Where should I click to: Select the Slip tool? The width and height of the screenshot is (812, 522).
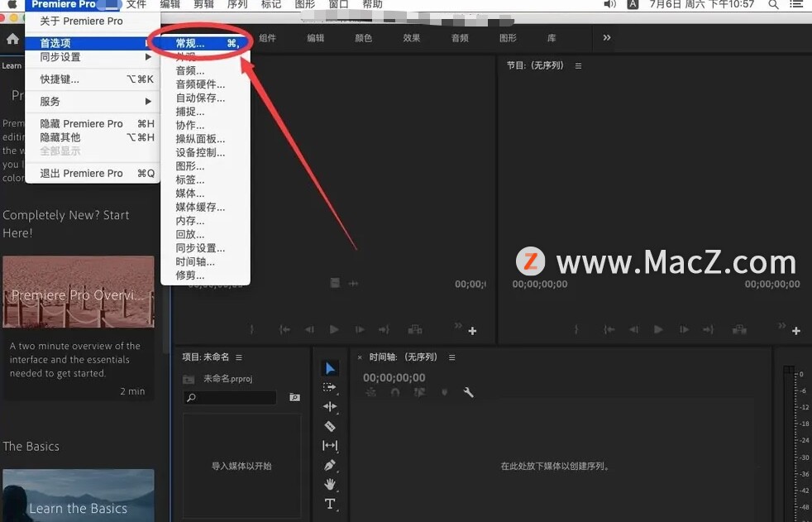[x=330, y=445]
